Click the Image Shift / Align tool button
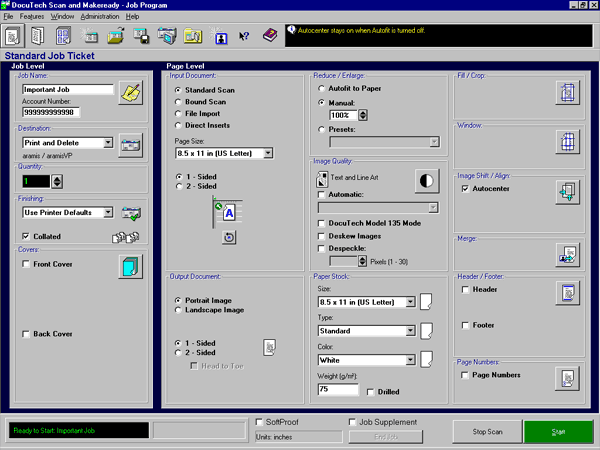The width and height of the screenshot is (600, 450). pos(567,192)
